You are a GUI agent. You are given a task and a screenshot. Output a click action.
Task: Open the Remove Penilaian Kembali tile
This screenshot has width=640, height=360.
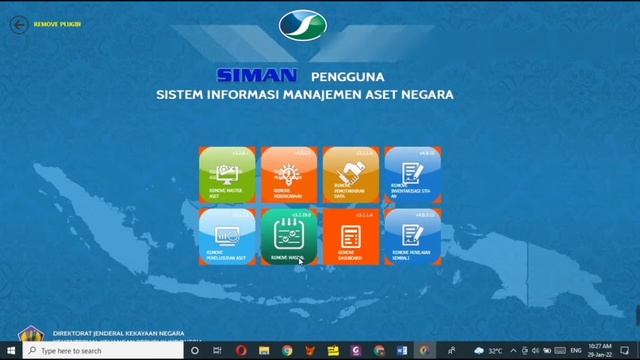click(413, 237)
